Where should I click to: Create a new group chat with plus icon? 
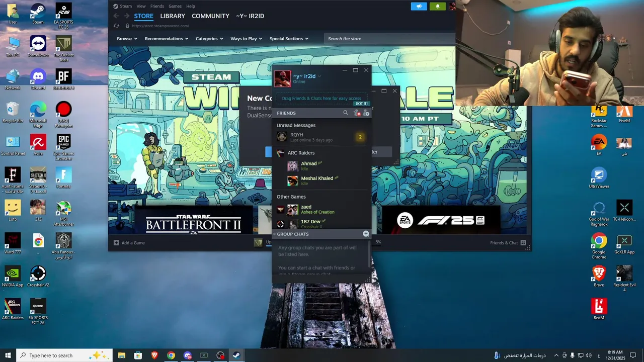click(x=366, y=234)
